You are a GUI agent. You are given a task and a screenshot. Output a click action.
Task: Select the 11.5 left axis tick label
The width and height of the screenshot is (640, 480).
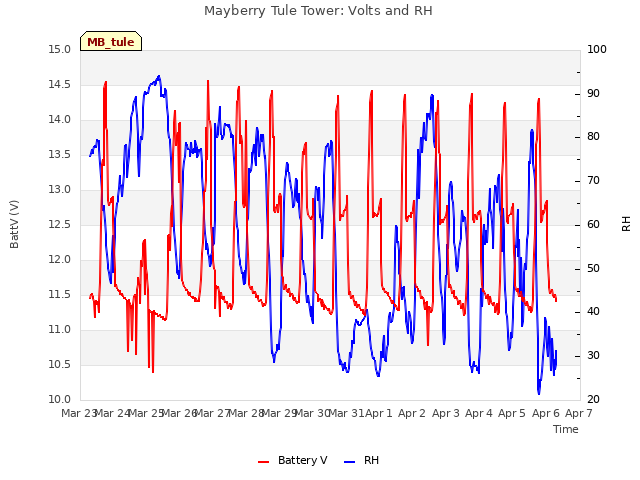(60, 295)
